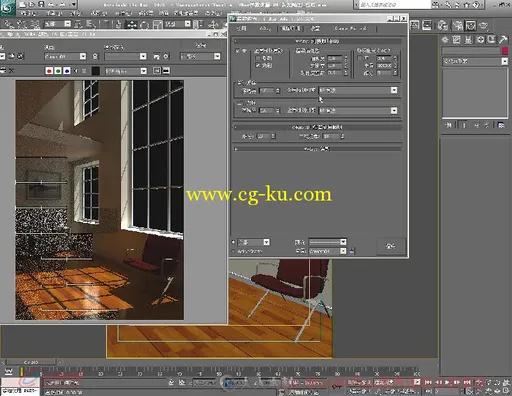
Task: Open the 3ds Max application menu button
Action: tap(7, 8)
